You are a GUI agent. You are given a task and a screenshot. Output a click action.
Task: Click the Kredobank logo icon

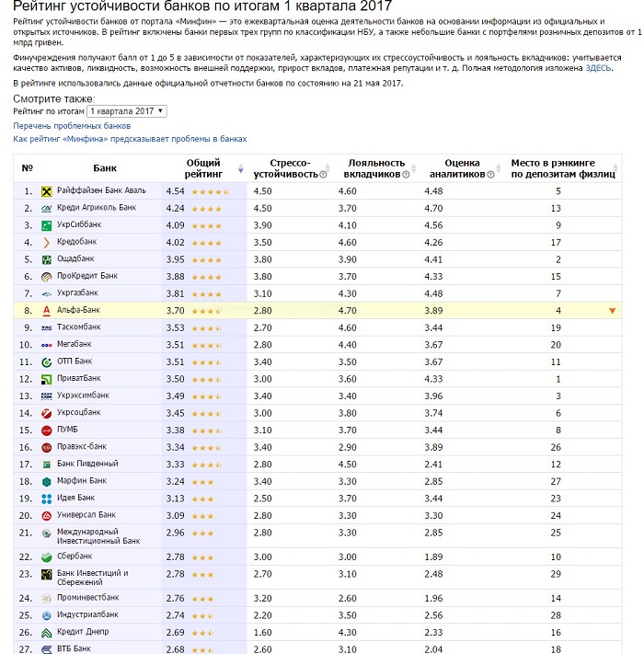46,243
